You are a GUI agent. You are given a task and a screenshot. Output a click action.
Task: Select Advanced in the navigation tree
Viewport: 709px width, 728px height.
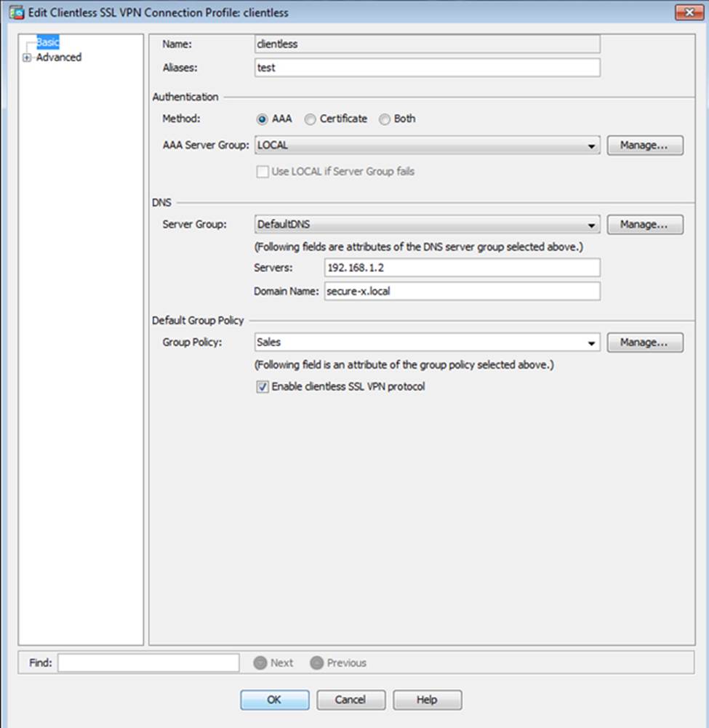point(59,57)
